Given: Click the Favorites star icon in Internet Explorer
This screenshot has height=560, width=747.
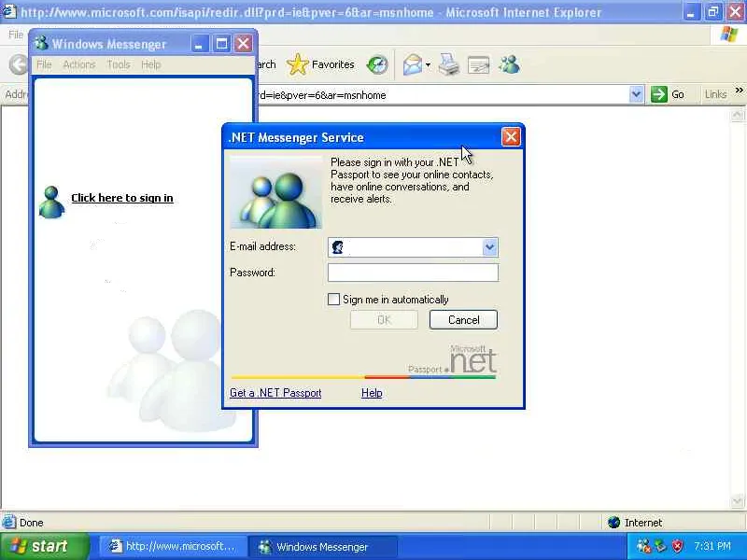Looking at the screenshot, I should click(298, 64).
